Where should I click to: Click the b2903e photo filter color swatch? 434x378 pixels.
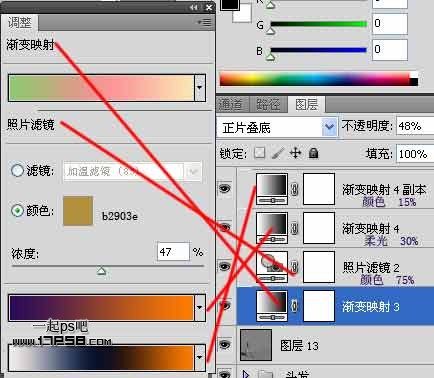pyautogui.click(x=78, y=211)
